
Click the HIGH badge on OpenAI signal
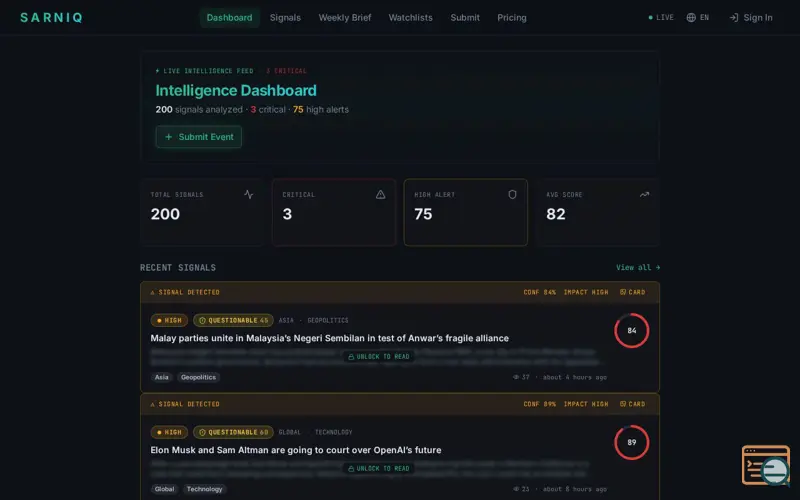169,432
